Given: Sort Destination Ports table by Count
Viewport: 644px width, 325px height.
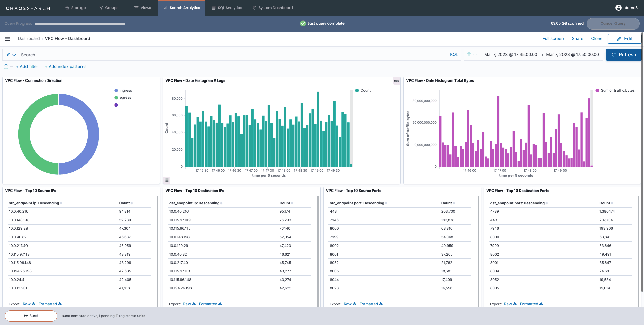Looking at the screenshot, I should [606, 203].
